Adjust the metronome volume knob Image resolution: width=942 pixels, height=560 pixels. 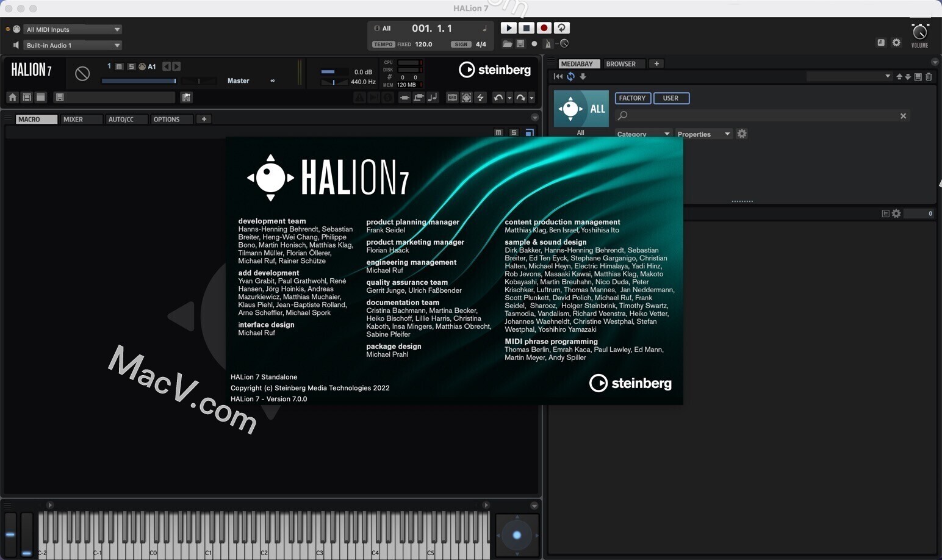point(564,43)
